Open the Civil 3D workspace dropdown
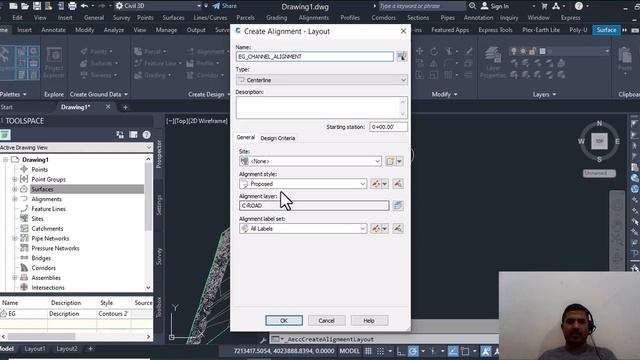The width and height of the screenshot is (640, 360). pyautogui.click(x=159, y=6)
